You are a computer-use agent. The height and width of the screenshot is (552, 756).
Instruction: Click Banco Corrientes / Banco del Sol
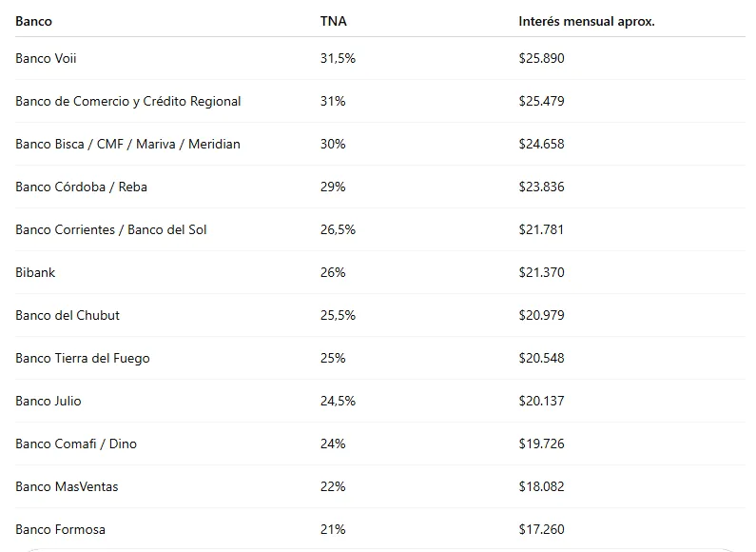(110, 229)
